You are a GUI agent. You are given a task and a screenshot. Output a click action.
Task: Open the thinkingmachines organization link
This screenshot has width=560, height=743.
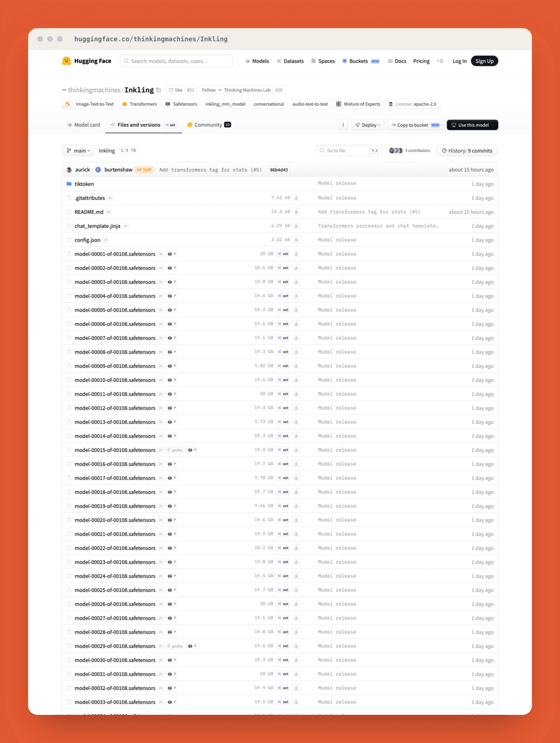[94, 90]
